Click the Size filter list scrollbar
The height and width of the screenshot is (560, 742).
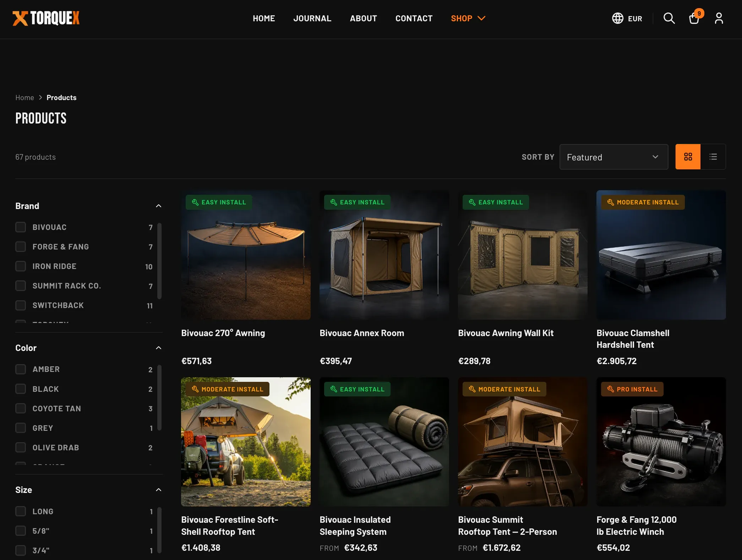159,530
